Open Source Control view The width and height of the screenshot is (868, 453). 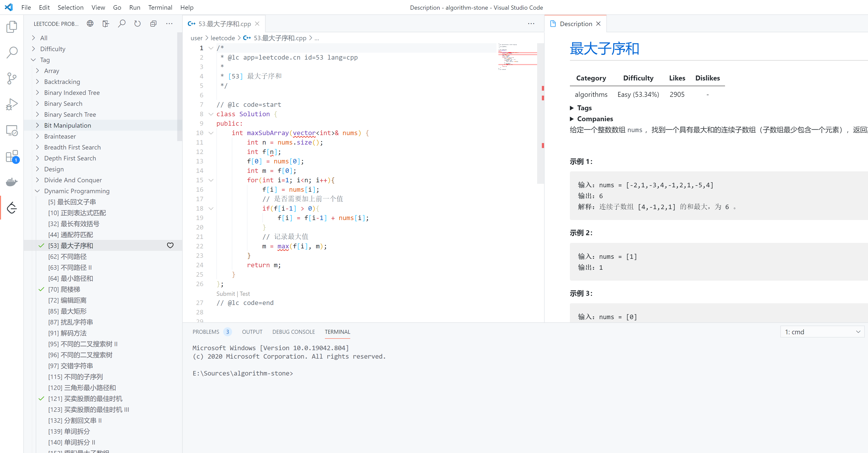click(x=12, y=78)
